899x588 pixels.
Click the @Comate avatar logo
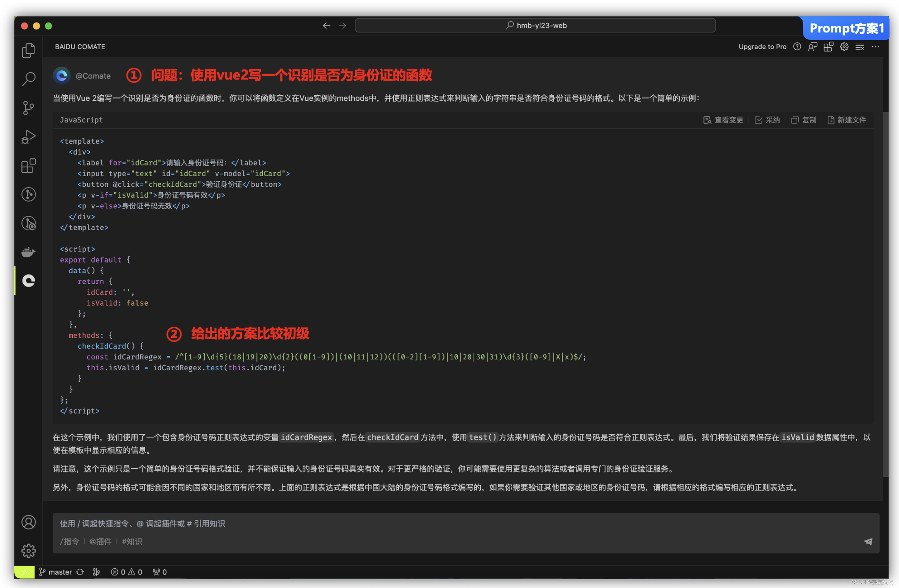(x=61, y=76)
